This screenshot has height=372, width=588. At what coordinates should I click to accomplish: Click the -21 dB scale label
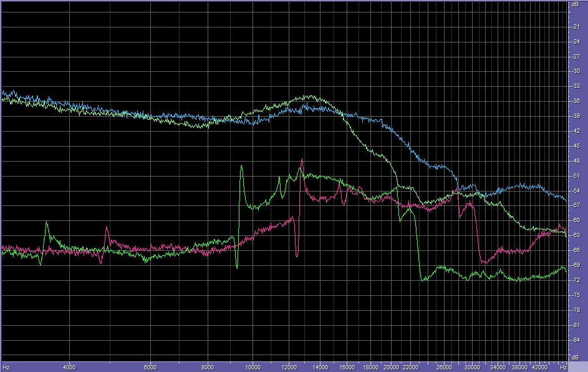point(576,27)
